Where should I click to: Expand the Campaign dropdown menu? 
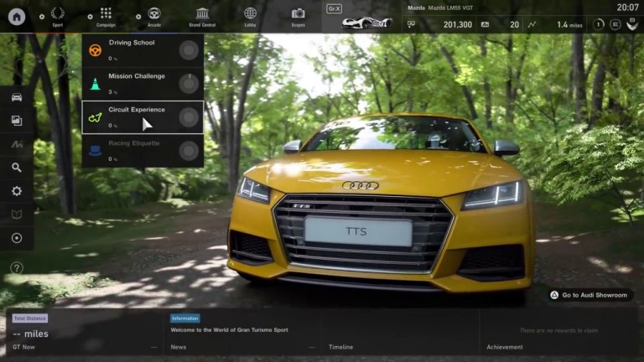click(106, 16)
